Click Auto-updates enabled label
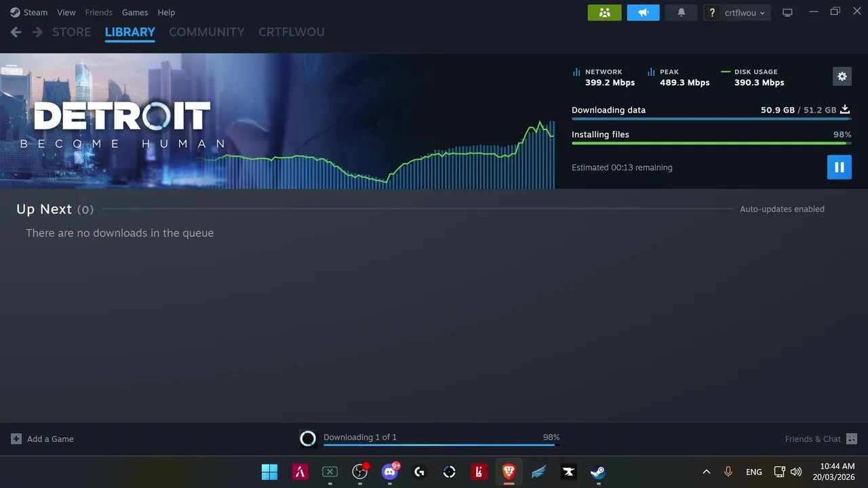 pyautogui.click(x=782, y=209)
